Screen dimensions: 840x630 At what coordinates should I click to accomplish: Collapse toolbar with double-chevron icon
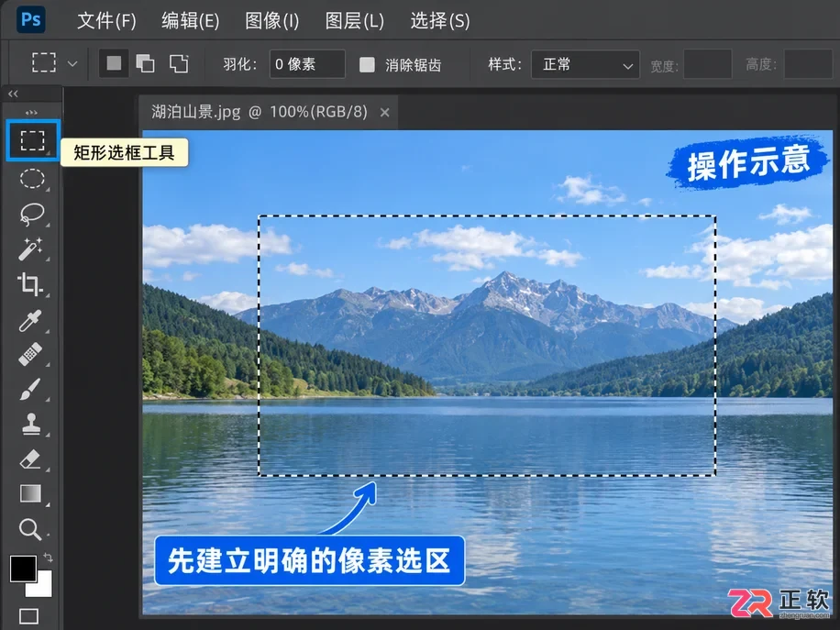13,94
